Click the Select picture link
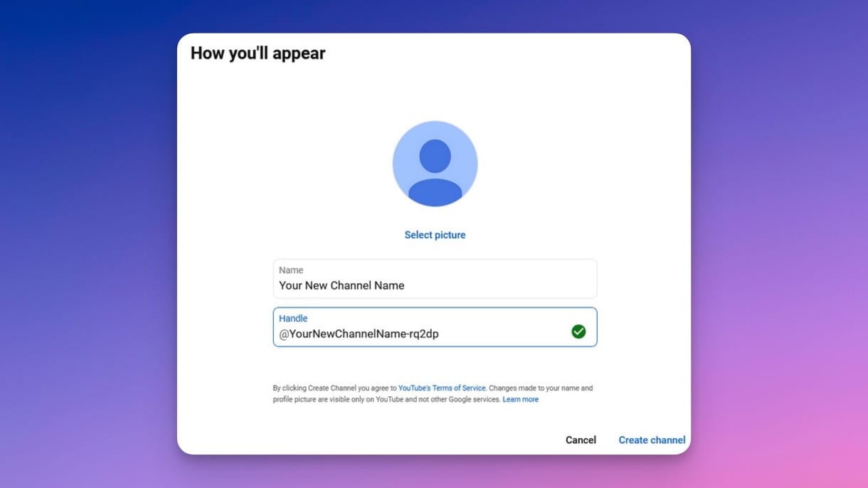The height and width of the screenshot is (488, 868). pos(435,235)
